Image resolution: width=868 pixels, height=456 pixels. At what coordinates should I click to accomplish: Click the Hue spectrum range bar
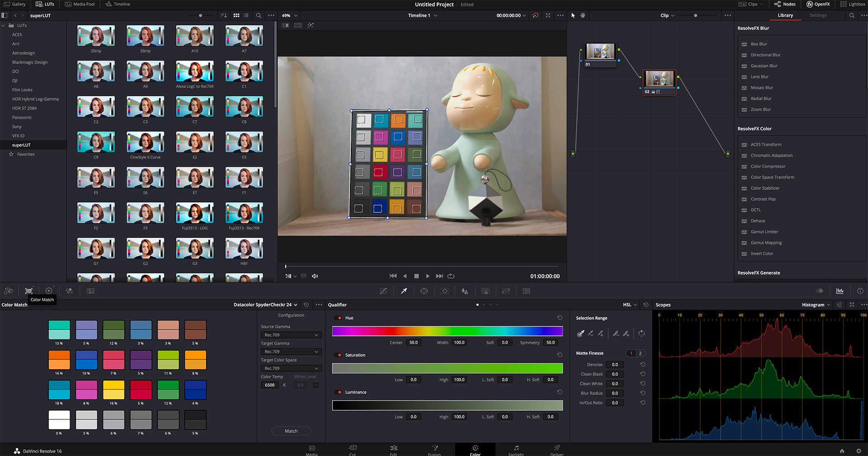(x=447, y=331)
